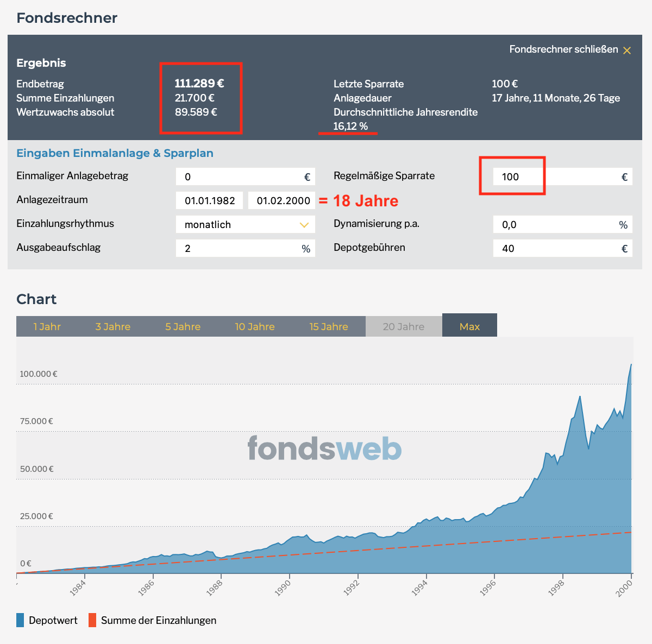Click the greyed '20 Jahre' tab
The height and width of the screenshot is (644, 652).
[404, 326]
